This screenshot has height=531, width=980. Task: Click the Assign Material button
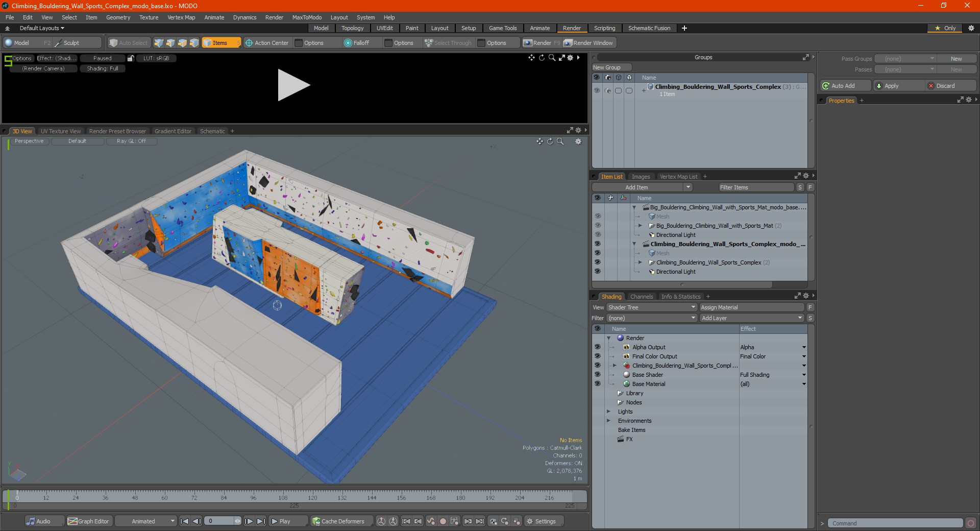[x=752, y=307]
